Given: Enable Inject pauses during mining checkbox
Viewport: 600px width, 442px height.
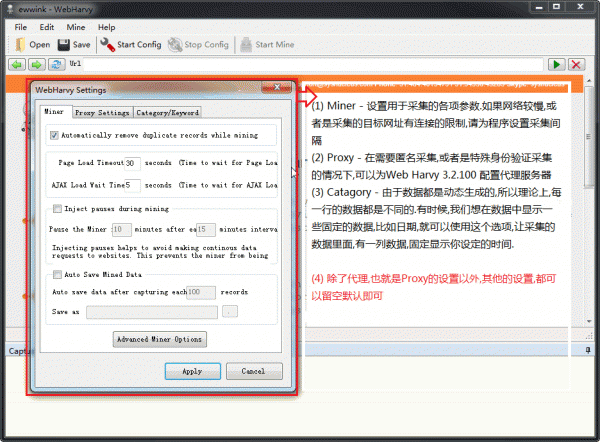Looking at the screenshot, I should 57,209.
